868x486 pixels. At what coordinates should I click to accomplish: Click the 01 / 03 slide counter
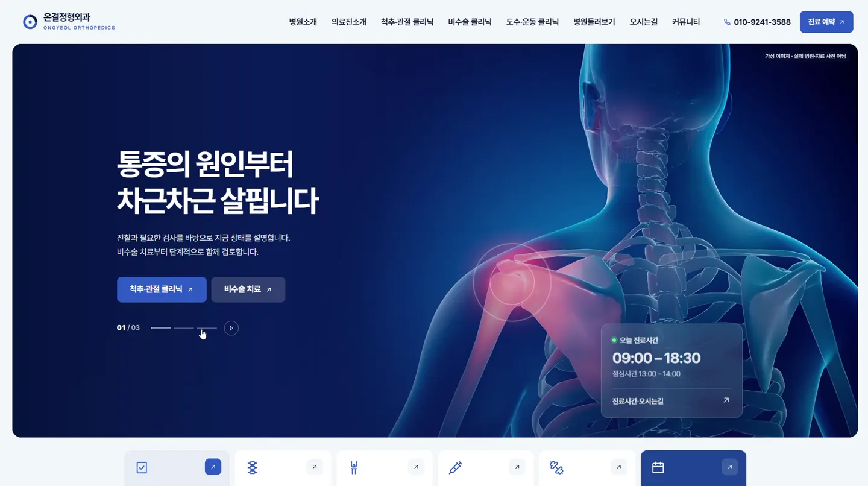128,327
